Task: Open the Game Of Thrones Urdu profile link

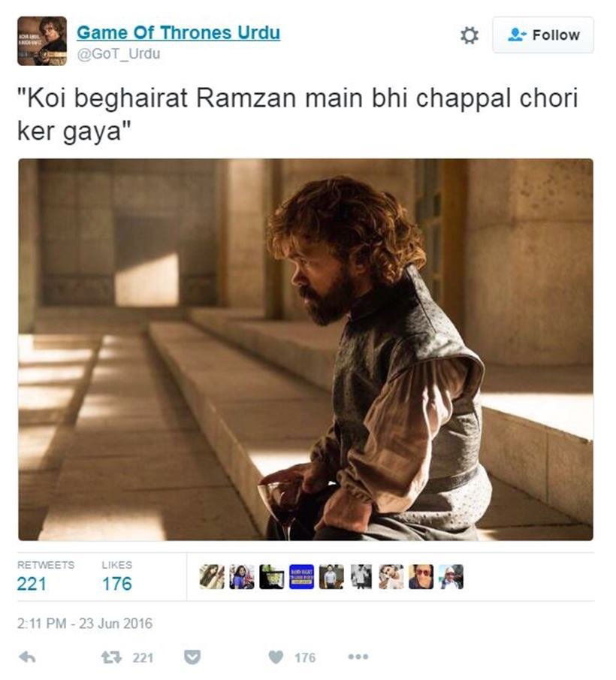Action: [x=179, y=33]
